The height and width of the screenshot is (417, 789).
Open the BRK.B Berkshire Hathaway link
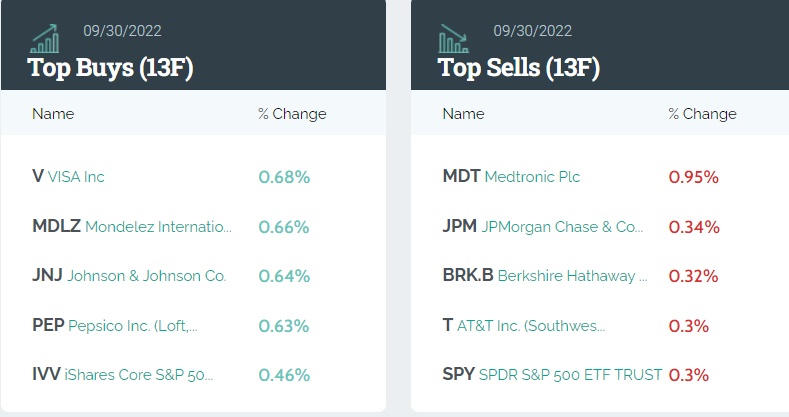click(x=545, y=276)
